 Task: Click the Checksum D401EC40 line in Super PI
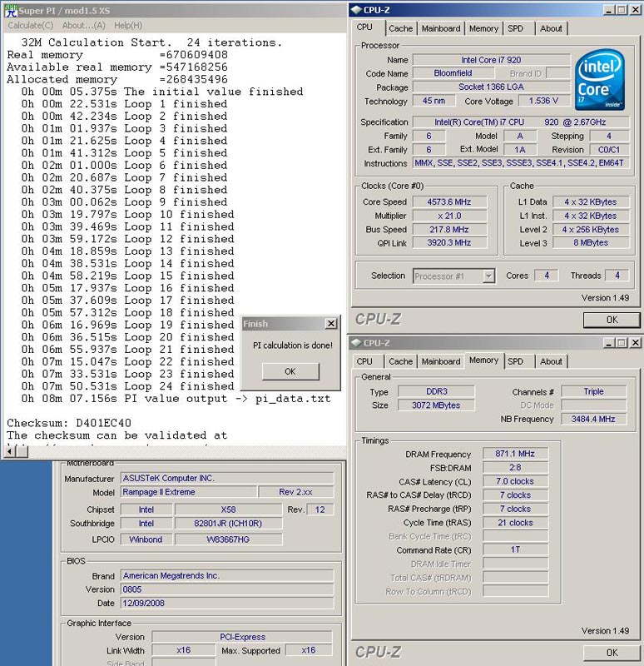(69, 423)
